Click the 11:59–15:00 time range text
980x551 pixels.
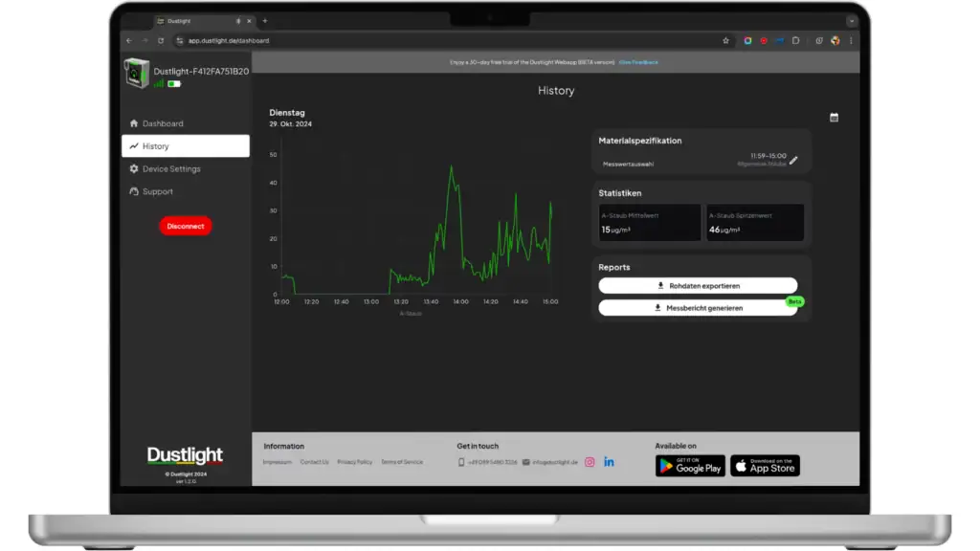pyautogui.click(x=768, y=156)
